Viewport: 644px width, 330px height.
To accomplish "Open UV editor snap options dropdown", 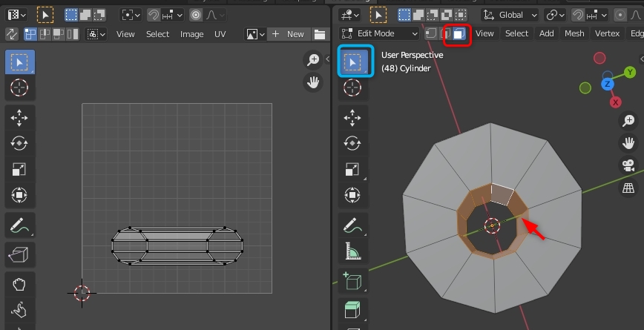I will pos(173,15).
